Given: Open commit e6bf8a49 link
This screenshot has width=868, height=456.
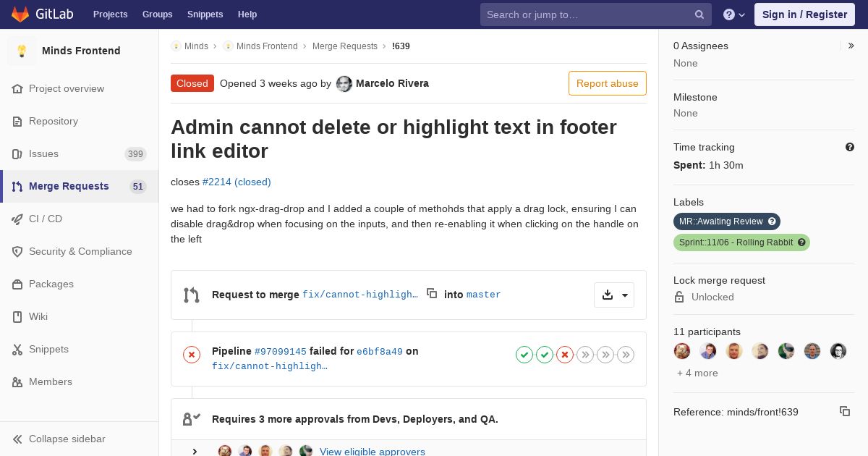Looking at the screenshot, I should click(x=380, y=351).
